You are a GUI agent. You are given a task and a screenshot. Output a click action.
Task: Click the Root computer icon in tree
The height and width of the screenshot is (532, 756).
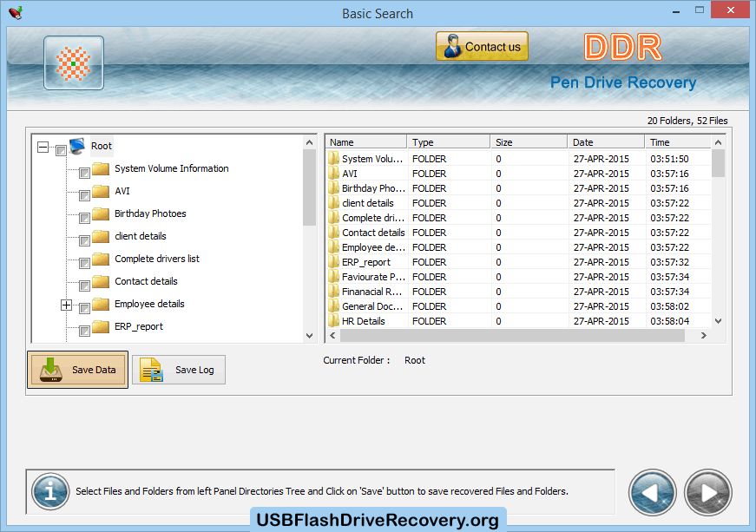coord(77,147)
